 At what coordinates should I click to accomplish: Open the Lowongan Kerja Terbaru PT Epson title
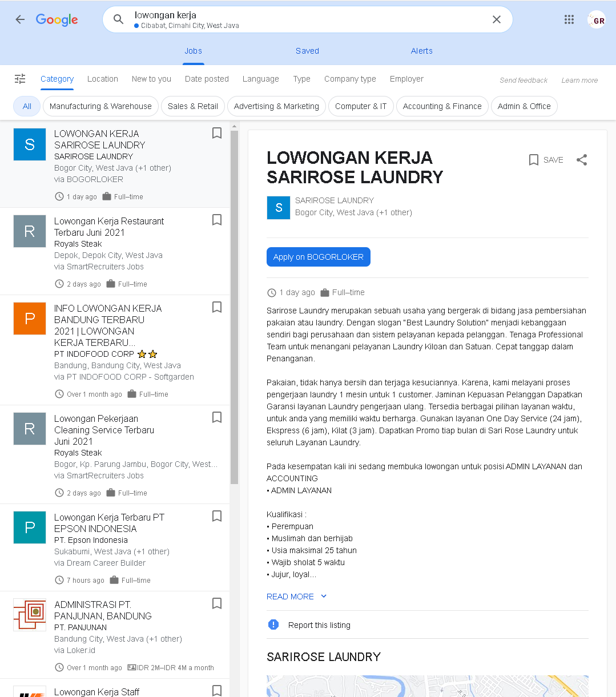(x=109, y=523)
